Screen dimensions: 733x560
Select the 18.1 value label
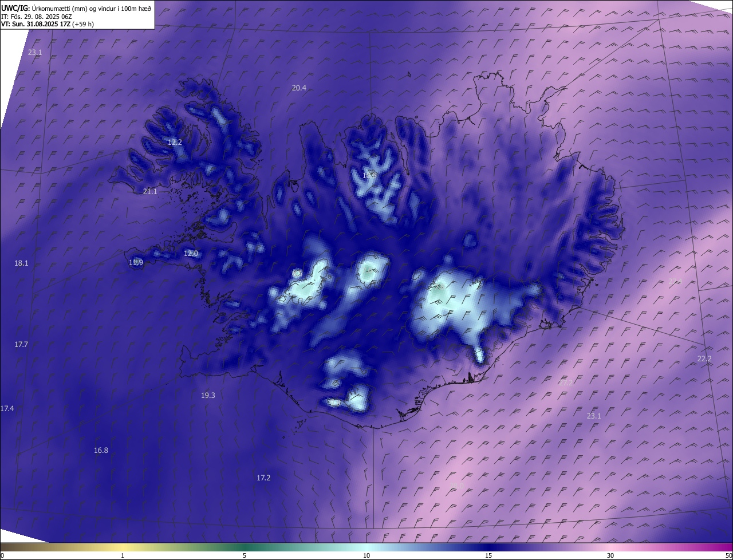21,263
